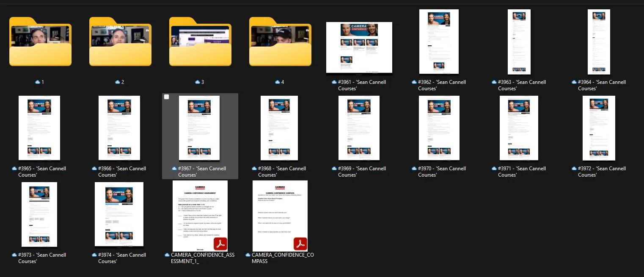Image resolution: width=644 pixels, height=277 pixels.
Task: Select the #3964 Sean Cannell Courses thumbnail
Action: pos(599,42)
